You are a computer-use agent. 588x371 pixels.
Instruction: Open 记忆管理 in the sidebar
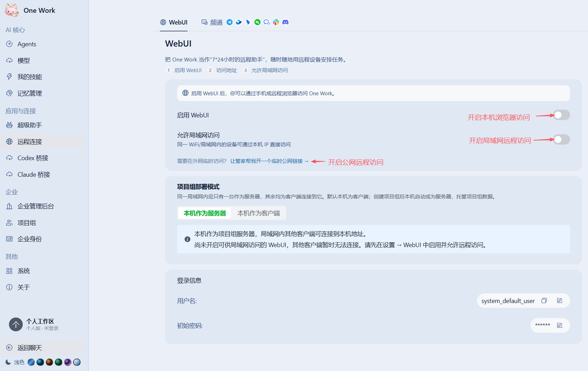point(43,93)
